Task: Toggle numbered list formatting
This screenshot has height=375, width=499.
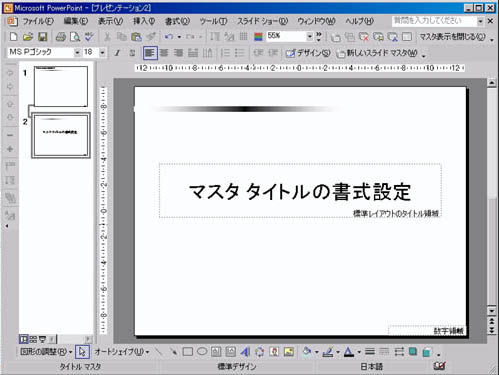Action: 225,53
